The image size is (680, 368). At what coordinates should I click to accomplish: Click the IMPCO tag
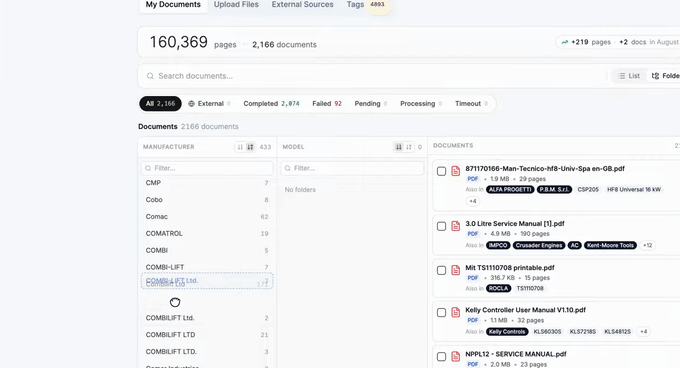pyautogui.click(x=498, y=245)
